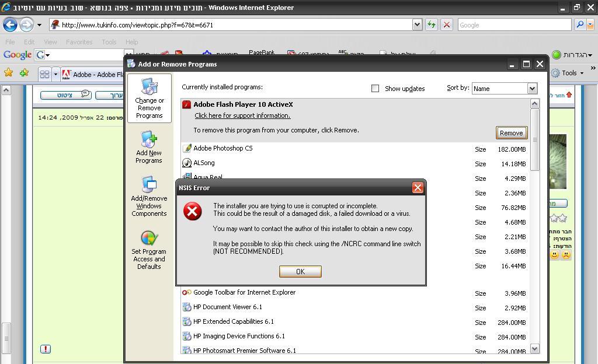This screenshot has width=598, height=364.
Task: Open the Sort by dropdown
Action: pos(532,88)
